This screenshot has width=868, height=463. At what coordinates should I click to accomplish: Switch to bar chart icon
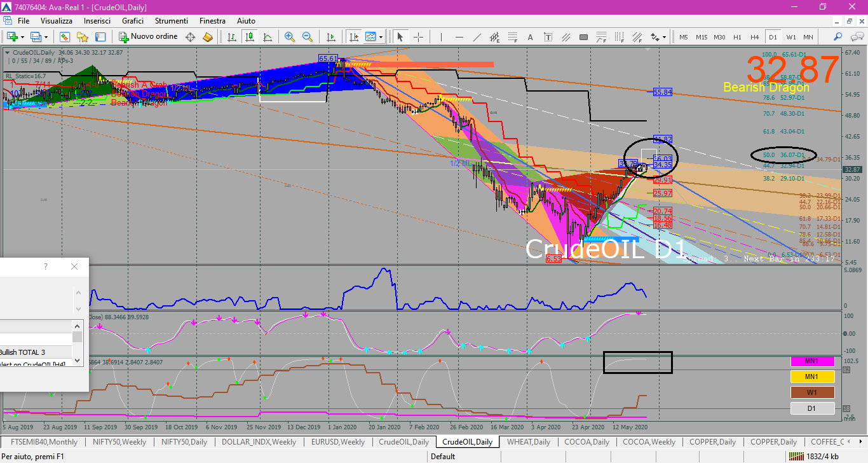point(232,37)
